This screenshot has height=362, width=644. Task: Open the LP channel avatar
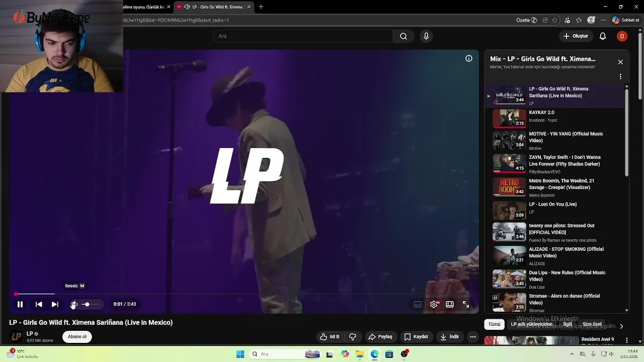(16, 337)
